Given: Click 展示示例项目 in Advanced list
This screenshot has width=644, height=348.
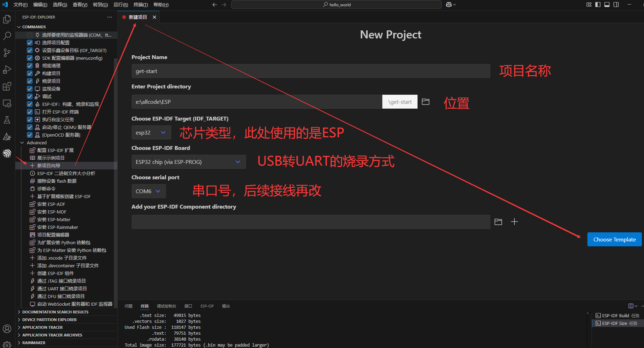Looking at the screenshot, I should (x=66, y=158).
